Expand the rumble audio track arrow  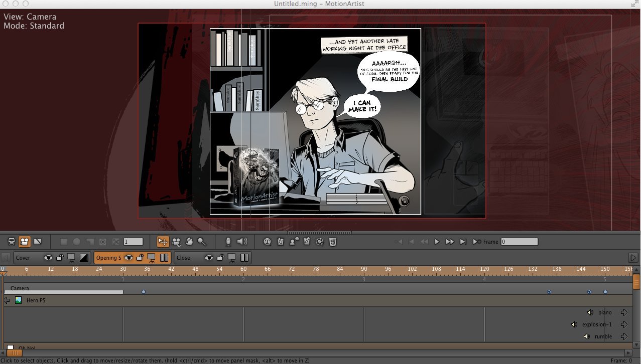pos(624,336)
